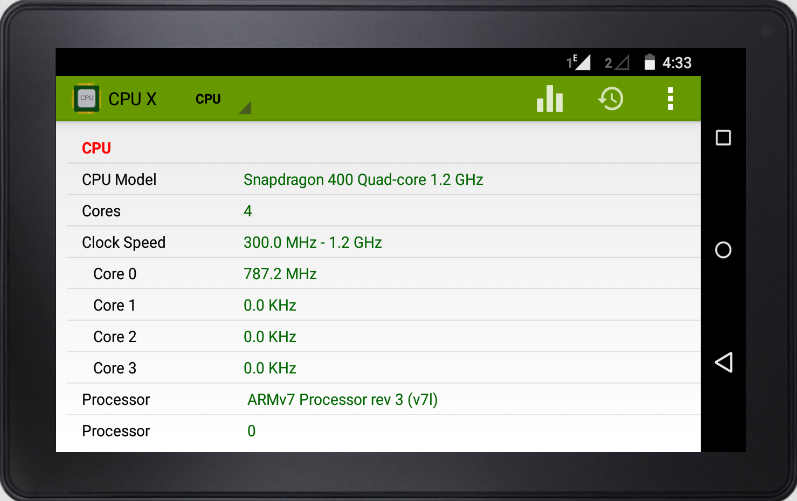The height and width of the screenshot is (501, 797).
Task: Select the red CPU section heading
Action: tap(96, 148)
